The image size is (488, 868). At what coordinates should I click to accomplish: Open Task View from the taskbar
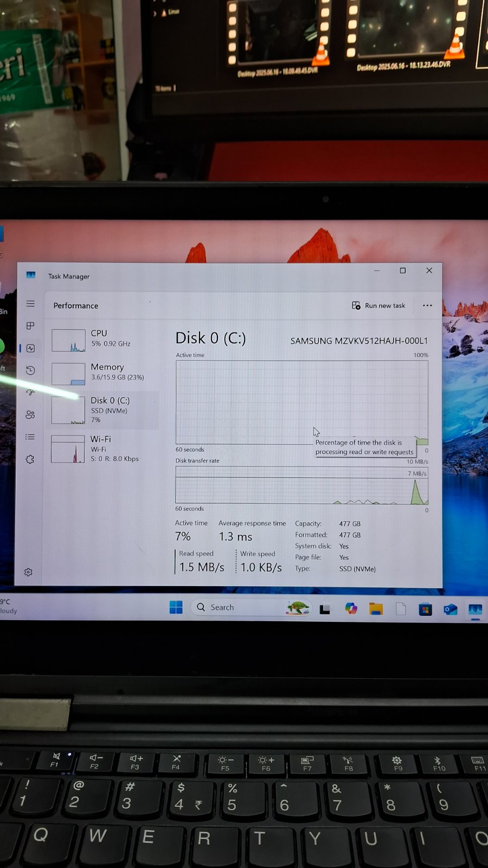pos(325,609)
